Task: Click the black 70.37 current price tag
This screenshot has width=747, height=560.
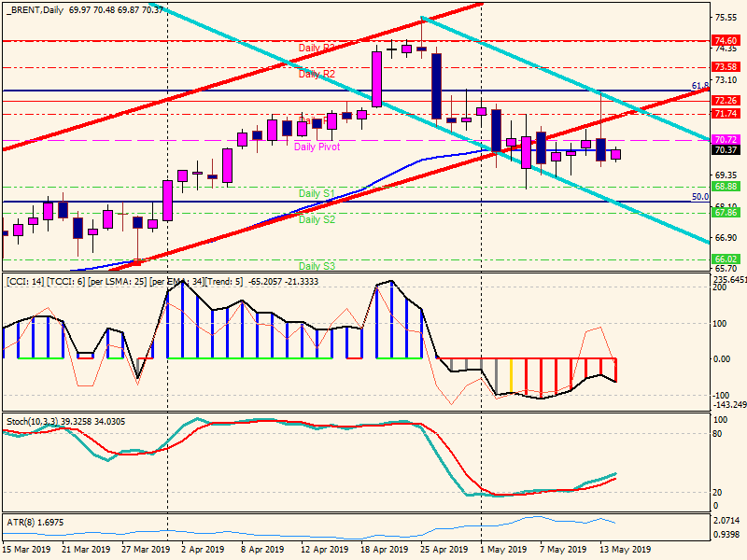Action: (x=726, y=150)
